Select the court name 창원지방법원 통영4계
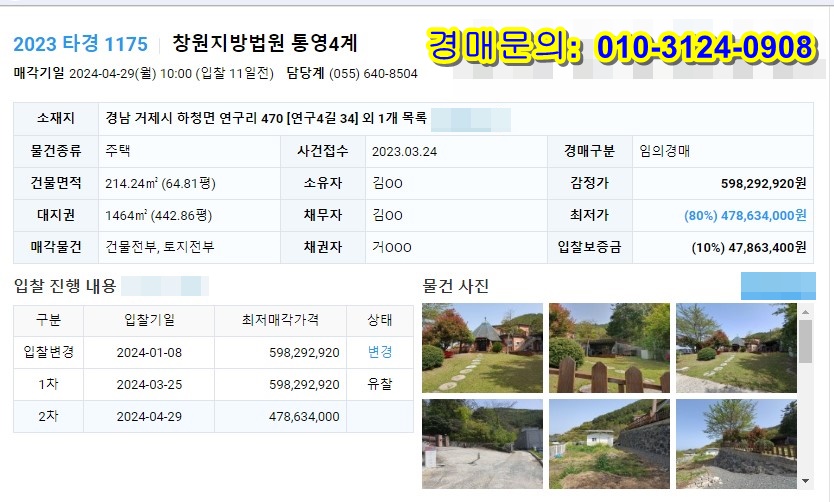834x502 pixels. (x=264, y=44)
